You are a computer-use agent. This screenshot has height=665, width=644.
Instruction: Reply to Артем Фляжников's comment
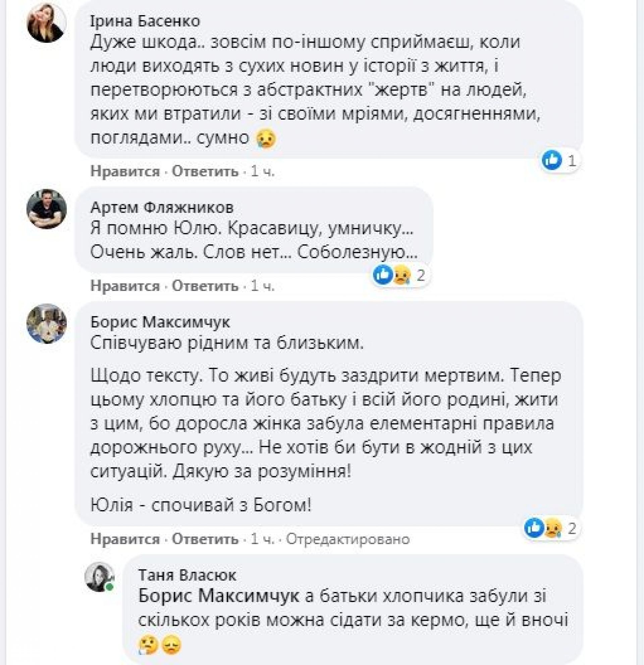pyautogui.click(x=205, y=286)
